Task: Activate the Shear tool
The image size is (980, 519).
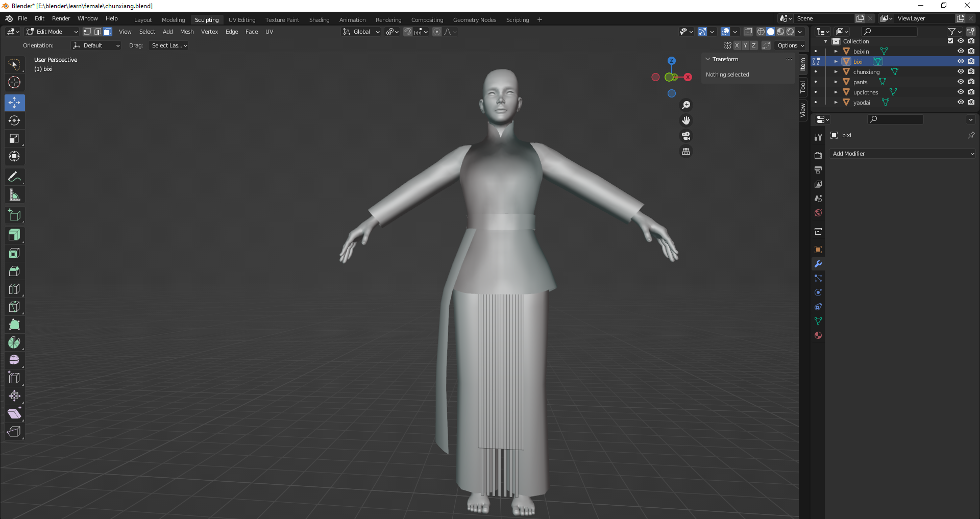Action: coord(14,414)
